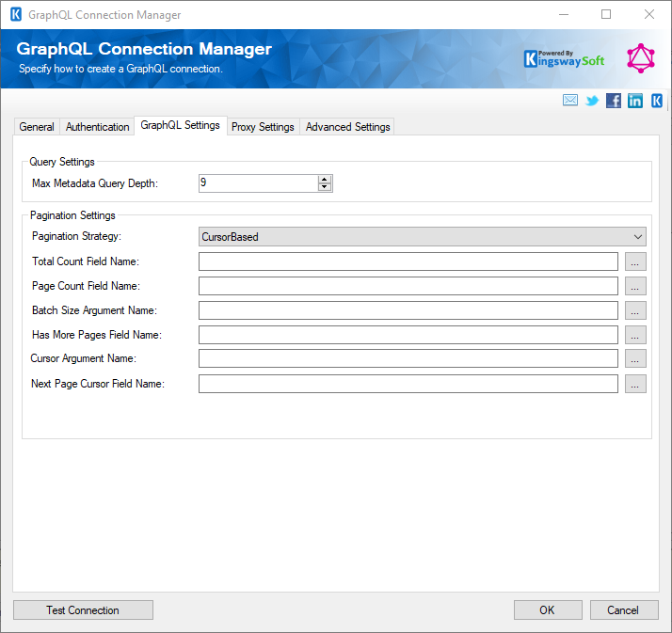The image size is (672, 633).
Task: Open the Advanced Settings tab
Action: pyautogui.click(x=347, y=127)
